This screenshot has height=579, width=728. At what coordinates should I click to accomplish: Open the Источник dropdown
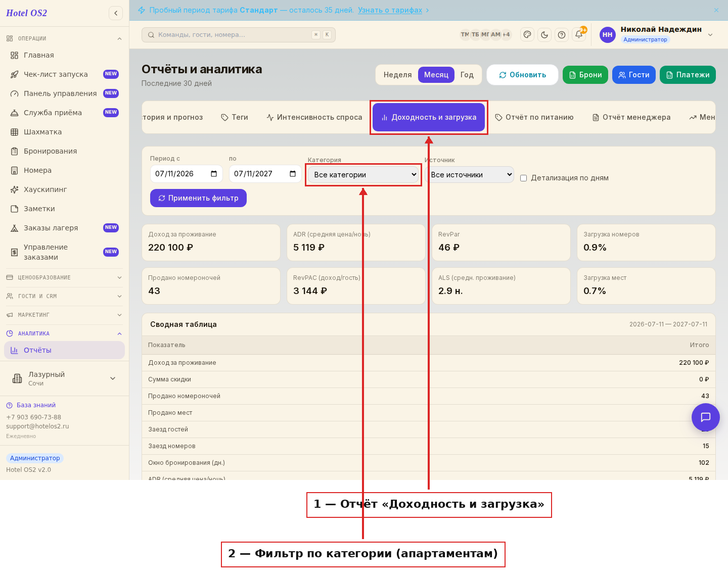point(469,175)
